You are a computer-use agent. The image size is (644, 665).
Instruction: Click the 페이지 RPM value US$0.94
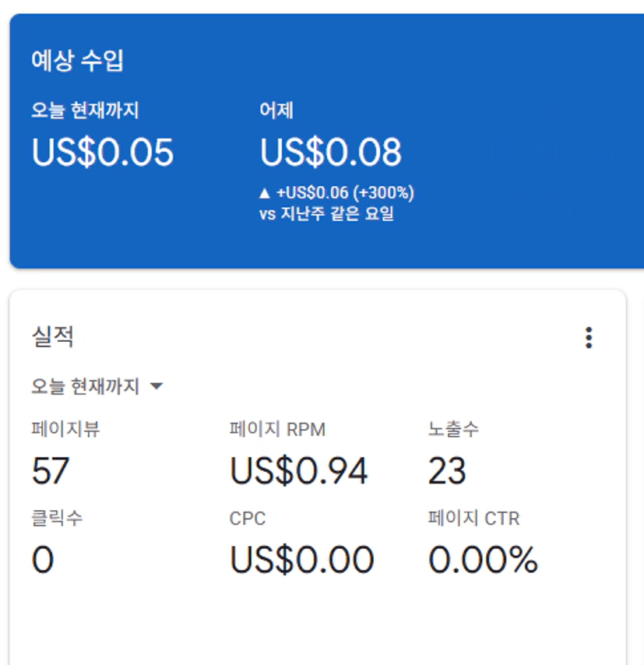(x=299, y=470)
